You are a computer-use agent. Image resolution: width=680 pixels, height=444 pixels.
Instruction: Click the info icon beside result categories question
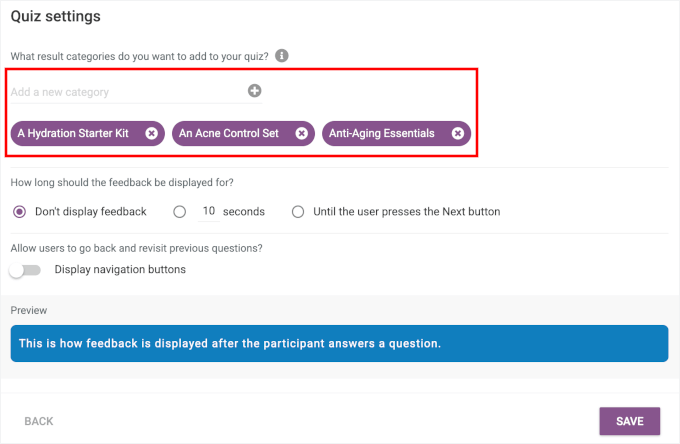coord(282,56)
